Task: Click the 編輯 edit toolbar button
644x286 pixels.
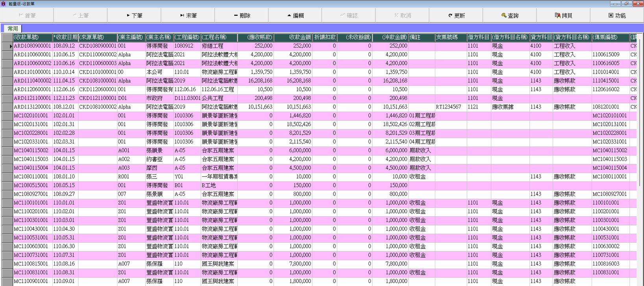Action: point(295,15)
